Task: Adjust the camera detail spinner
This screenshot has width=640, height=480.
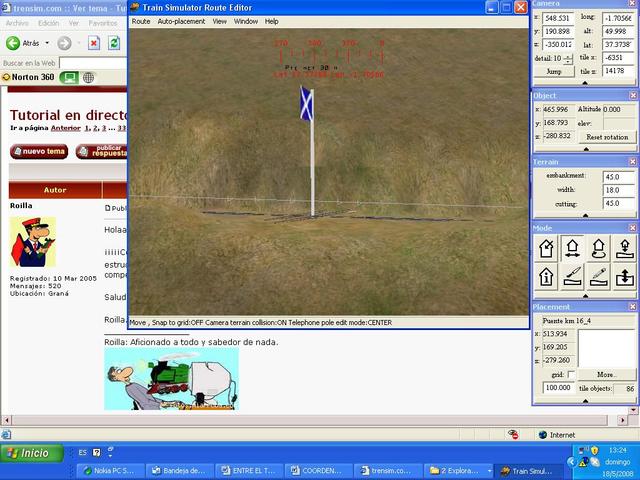Action: pyautogui.click(x=569, y=59)
